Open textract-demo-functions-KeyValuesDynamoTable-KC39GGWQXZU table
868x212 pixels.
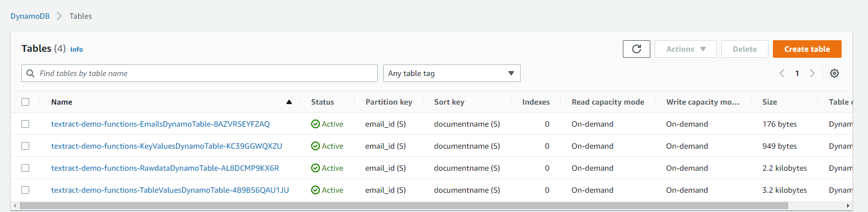click(167, 146)
